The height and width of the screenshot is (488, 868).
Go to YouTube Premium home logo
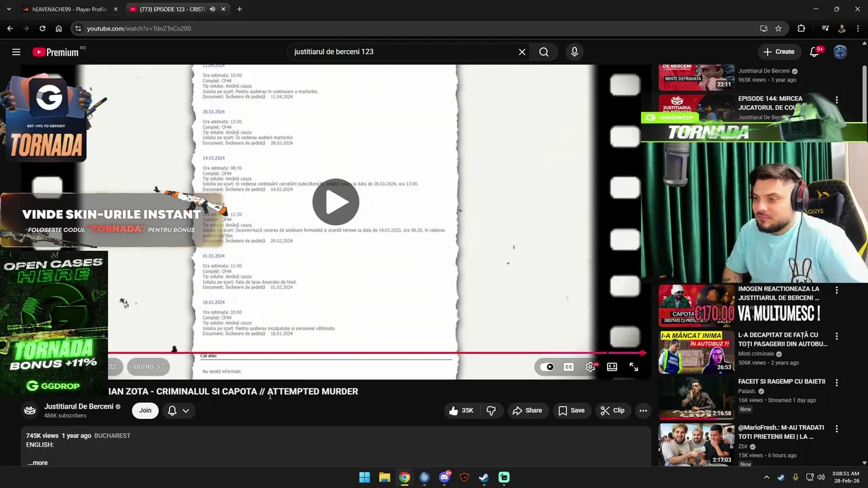(x=56, y=52)
